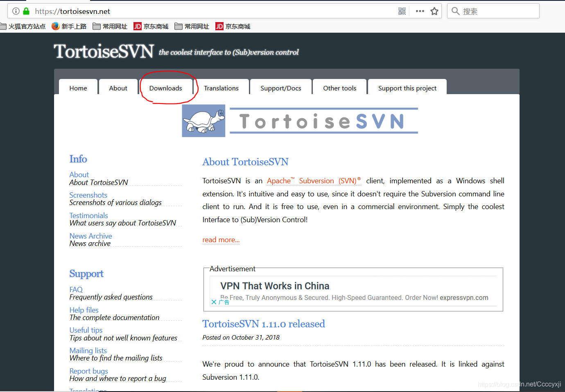Open the News Archive sidebar link

[x=90, y=236]
